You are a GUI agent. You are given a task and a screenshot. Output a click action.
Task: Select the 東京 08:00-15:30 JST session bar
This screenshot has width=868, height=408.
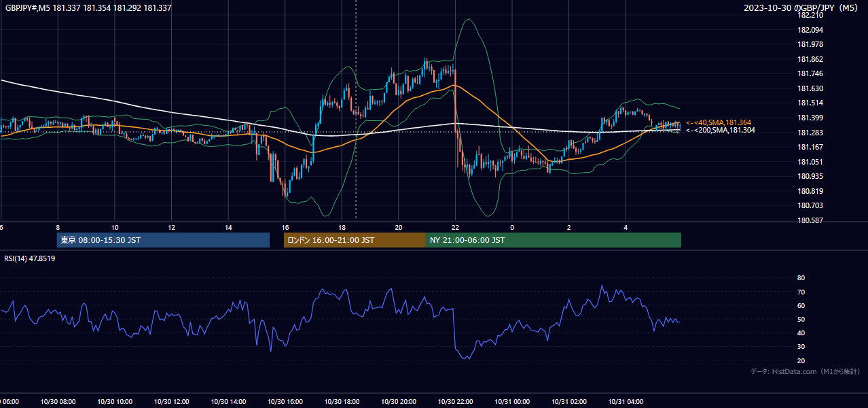[163, 240]
